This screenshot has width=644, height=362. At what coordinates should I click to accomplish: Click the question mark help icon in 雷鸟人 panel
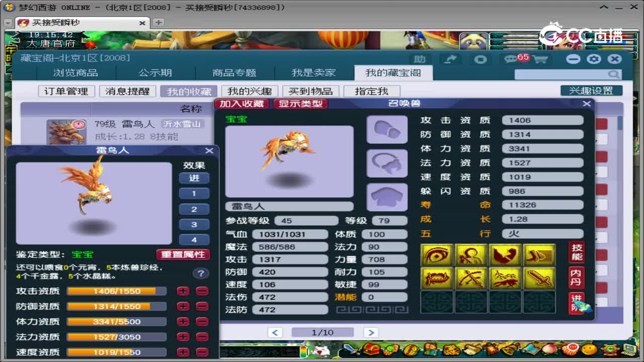[x=200, y=274]
